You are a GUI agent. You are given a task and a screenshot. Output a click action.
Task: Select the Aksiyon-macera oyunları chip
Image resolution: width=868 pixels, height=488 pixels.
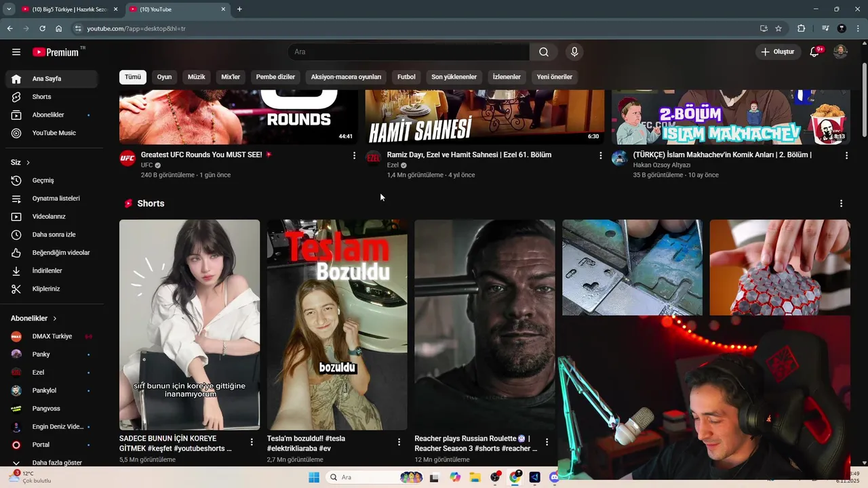347,77
